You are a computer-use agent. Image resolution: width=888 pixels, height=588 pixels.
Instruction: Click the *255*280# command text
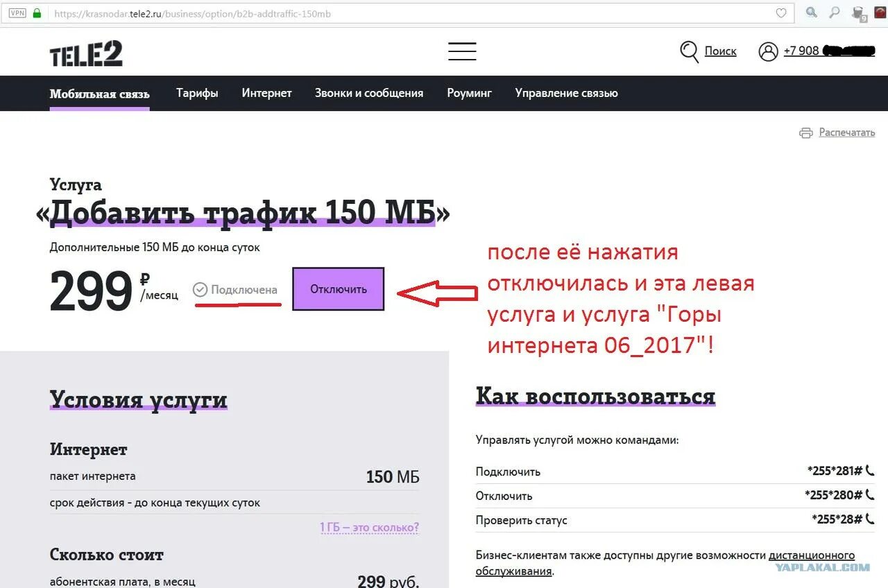click(833, 495)
